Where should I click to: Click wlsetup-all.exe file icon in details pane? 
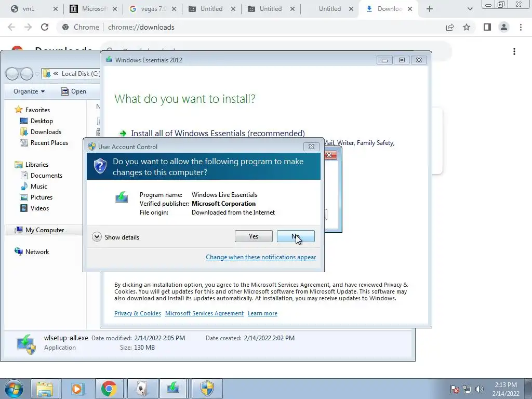26,344
